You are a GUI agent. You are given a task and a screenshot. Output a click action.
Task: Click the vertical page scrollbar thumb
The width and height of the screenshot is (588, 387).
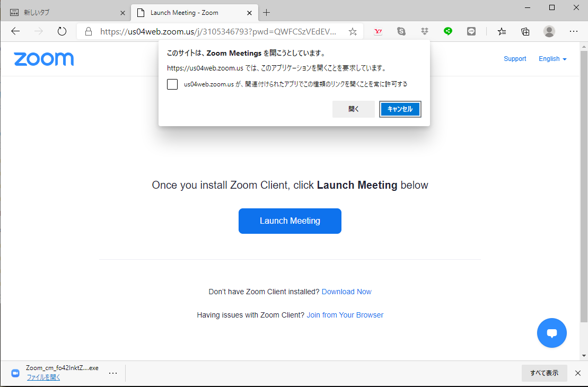tap(584, 187)
